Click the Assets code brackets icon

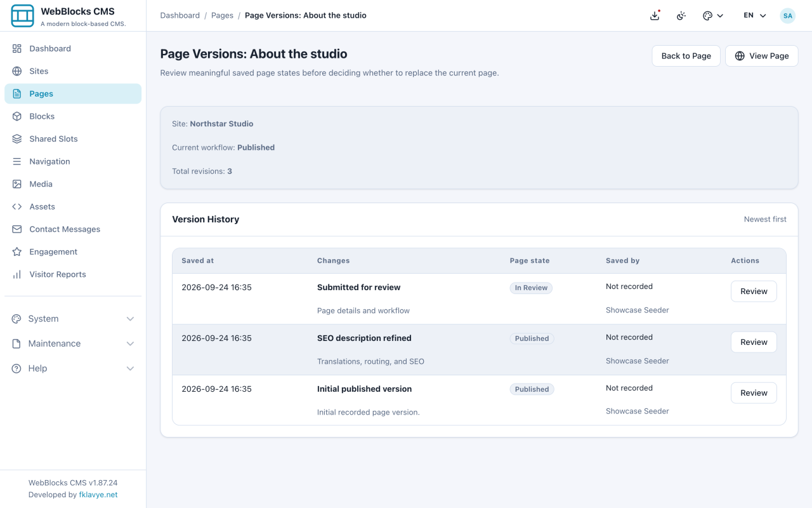[x=17, y=206]
